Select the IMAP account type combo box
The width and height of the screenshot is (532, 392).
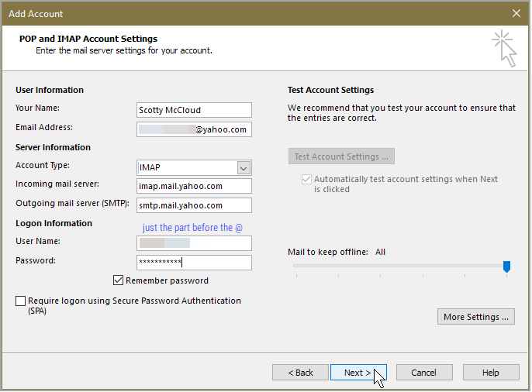point(186,167)
